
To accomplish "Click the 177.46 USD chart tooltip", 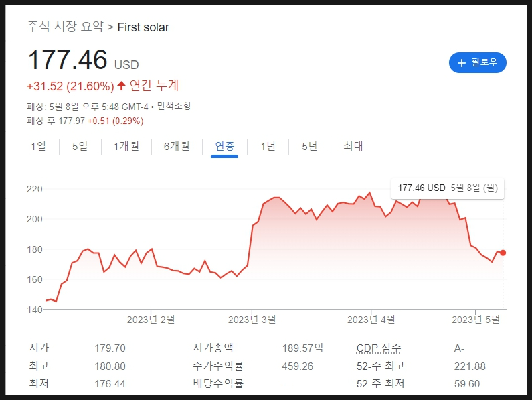I will click(x=447, y=188).
